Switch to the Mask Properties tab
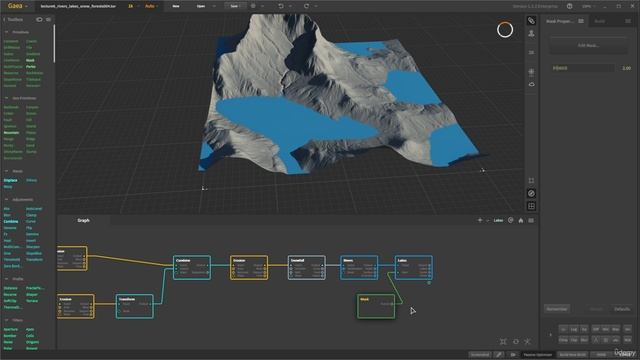Image resolution: width=640 pixels, height=360 pixels. point(560,21)
